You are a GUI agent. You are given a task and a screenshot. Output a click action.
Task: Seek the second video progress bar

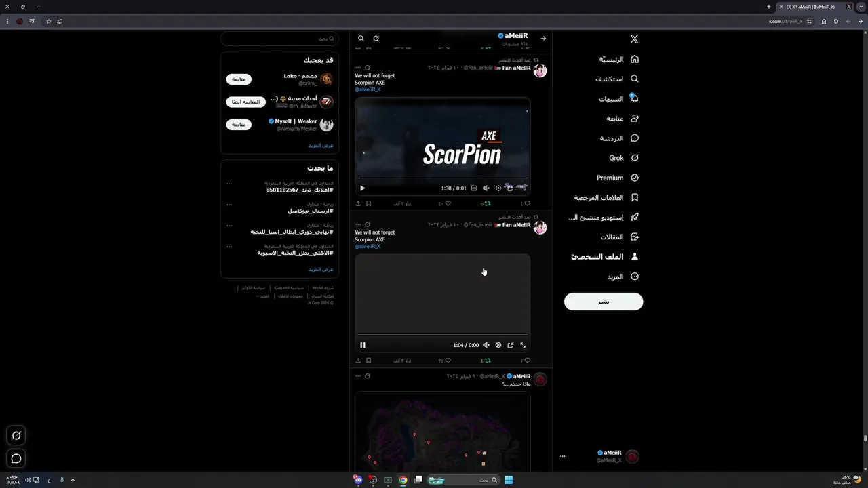pyautogui.click(x=443, y=335)
